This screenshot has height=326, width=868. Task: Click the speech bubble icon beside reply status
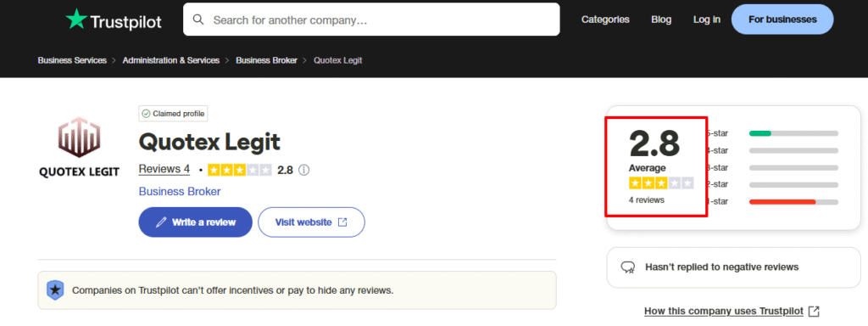(x=628, y=267)
